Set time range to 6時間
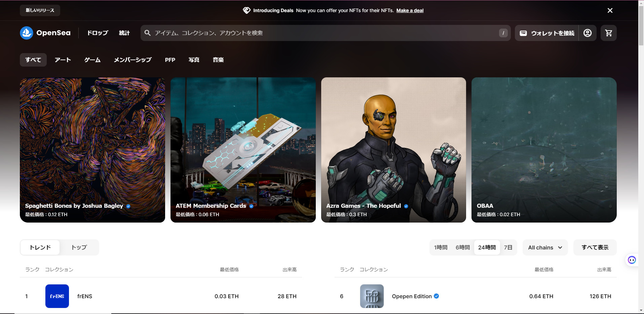 [x=463, y=247]
